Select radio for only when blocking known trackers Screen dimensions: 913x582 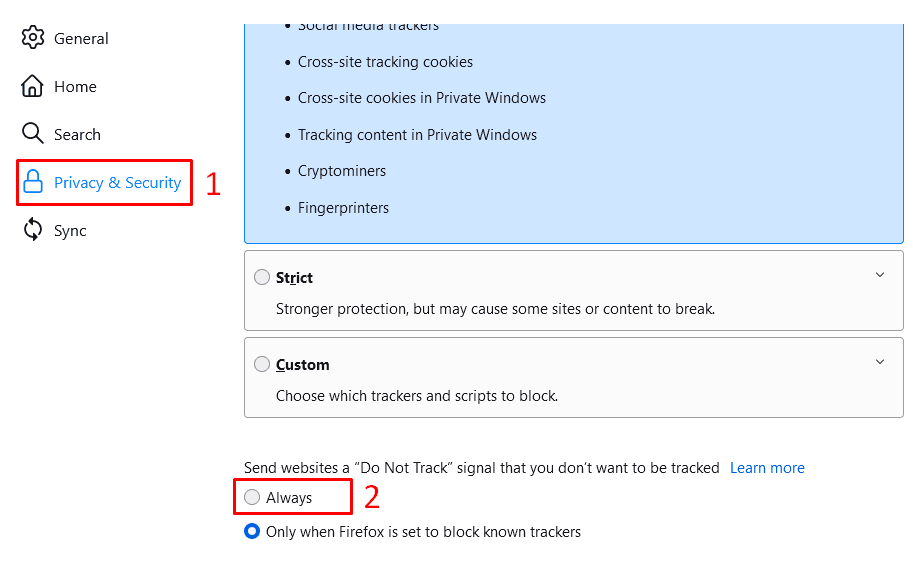tap(252, 531)
